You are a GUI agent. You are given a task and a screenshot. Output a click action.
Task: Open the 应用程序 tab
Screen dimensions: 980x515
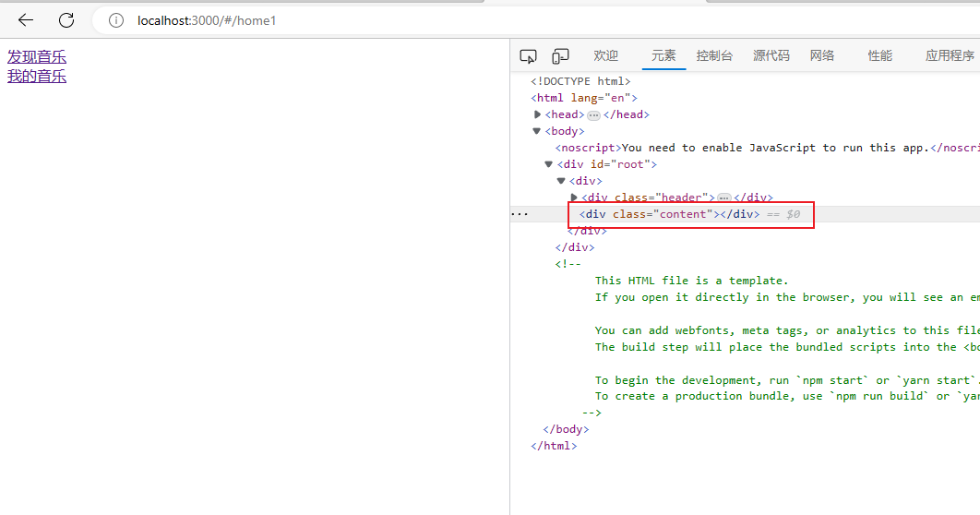[x=950, y=55]
